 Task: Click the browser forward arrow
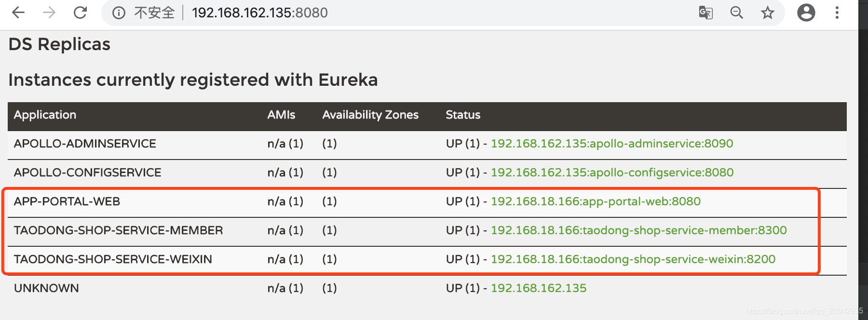click(x=49, y=13)
